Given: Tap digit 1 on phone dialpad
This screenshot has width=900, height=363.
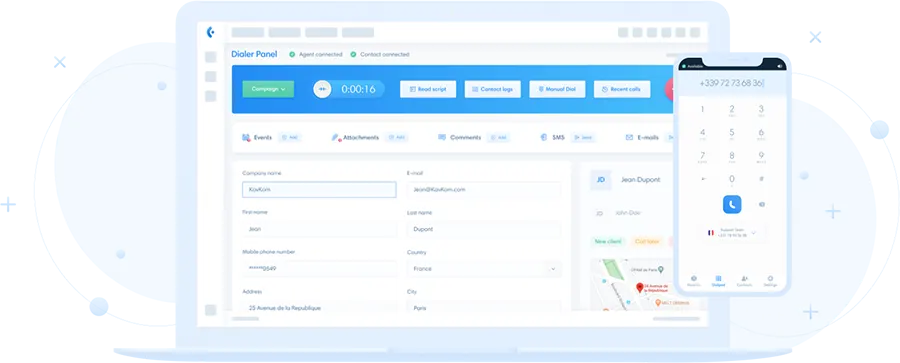Looking at the screenshot, I should pos(703,110).
